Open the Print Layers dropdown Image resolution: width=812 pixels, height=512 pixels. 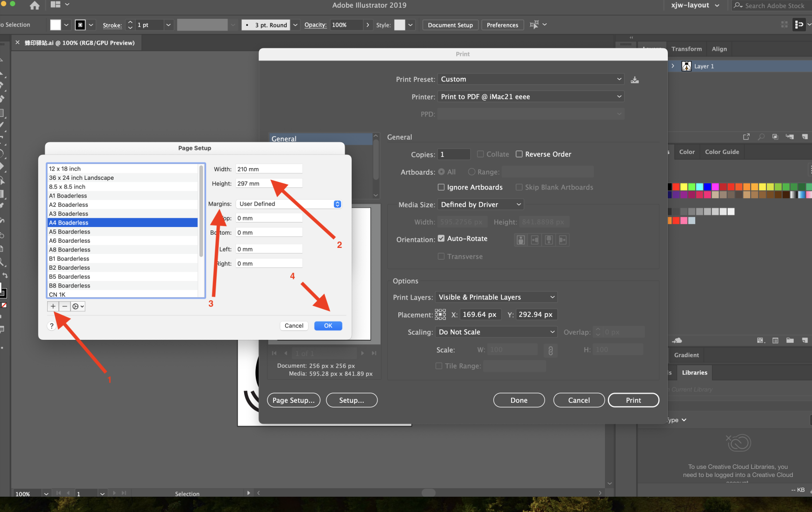click(496, 297)
